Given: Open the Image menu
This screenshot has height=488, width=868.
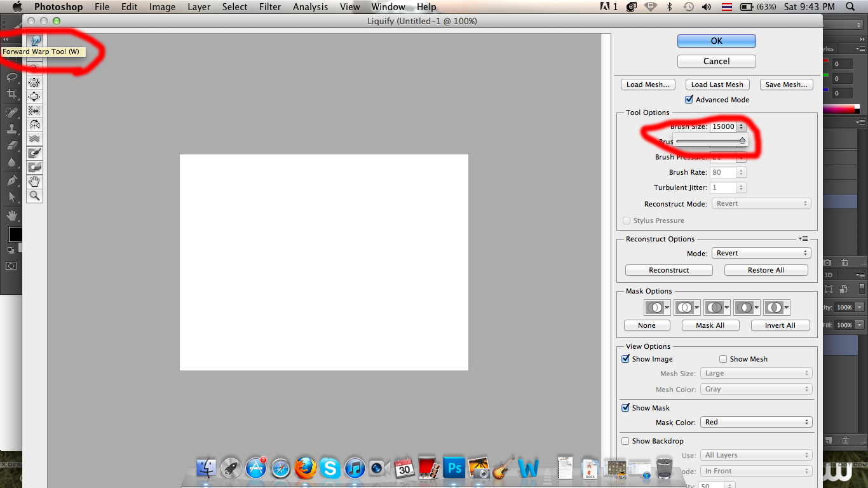Looking at the screenshot, I should [162, 7].
